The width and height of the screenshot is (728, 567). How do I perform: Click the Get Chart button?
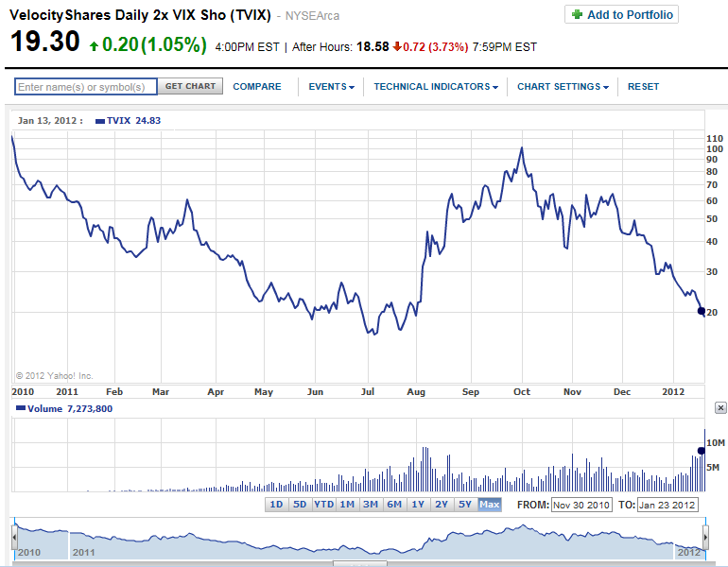(190, 86)
